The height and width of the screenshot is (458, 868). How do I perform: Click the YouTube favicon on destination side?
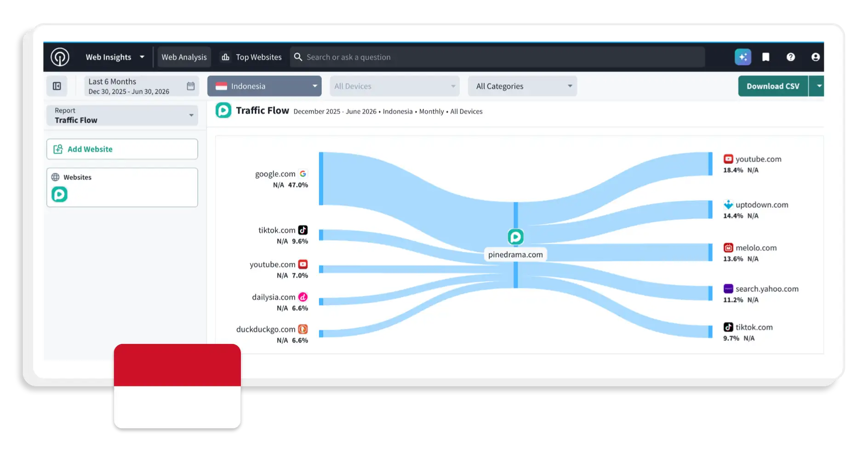[x=728, y=159]
